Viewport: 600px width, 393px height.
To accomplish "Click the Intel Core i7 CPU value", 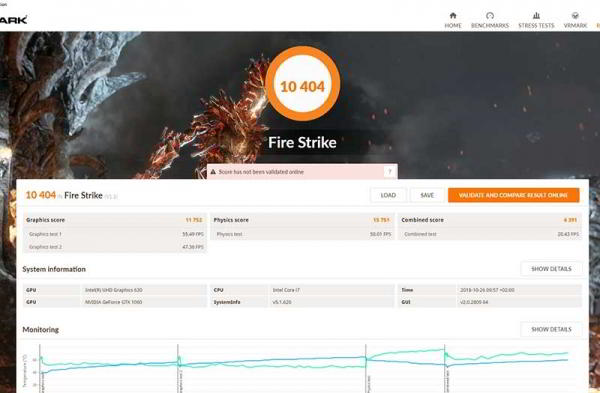I will tap(286, 290).
